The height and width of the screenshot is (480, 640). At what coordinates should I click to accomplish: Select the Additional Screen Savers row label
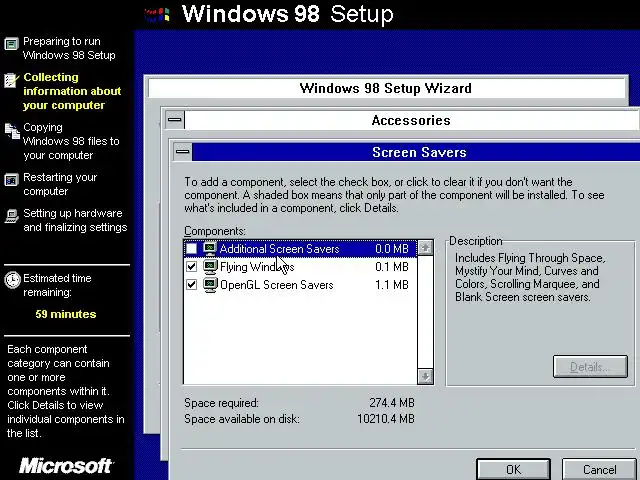click(x=280, y=249)
